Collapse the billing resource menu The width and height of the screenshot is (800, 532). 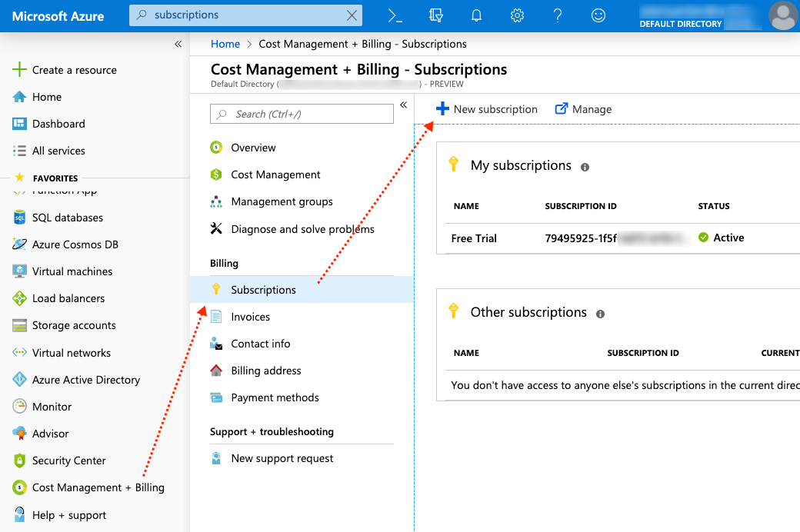tap(404, 105)
